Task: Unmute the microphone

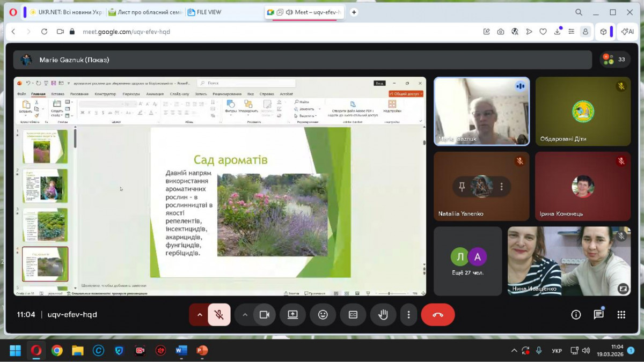Action: point(219,315)
